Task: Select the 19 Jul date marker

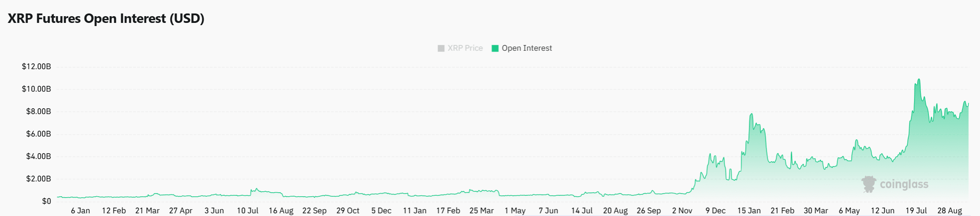Action: 916,211
